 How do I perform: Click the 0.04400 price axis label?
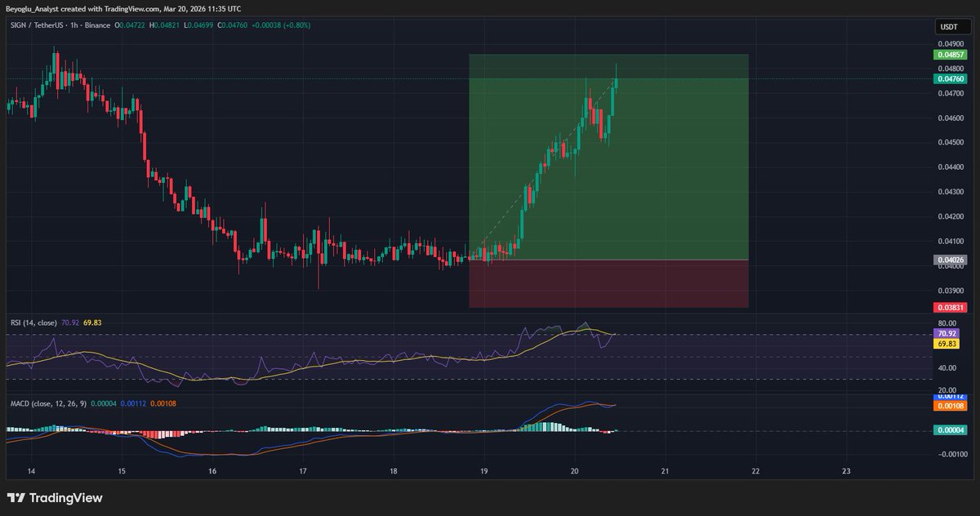click(x=950, y=167)
